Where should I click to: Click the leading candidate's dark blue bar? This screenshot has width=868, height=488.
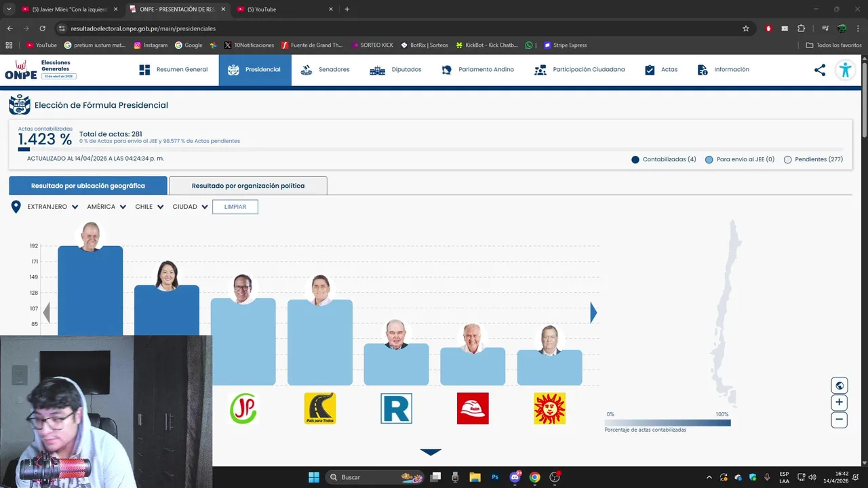[x=90, y=291]
